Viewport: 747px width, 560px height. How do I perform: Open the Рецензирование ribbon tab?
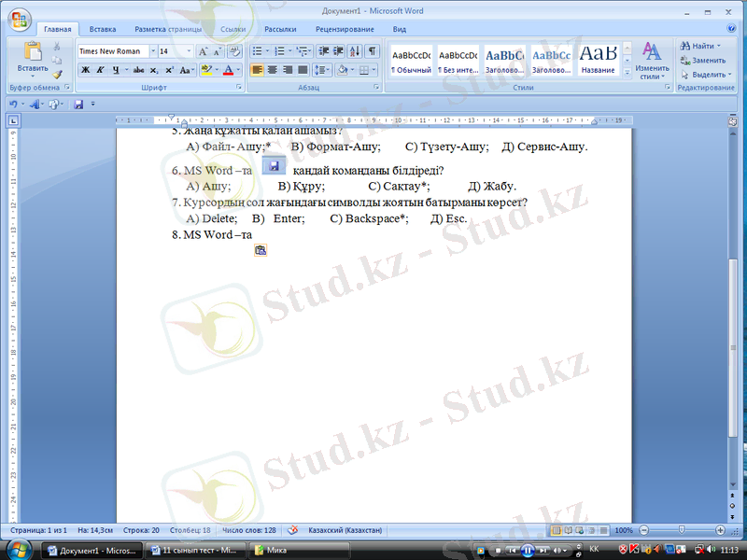[344, 30]
